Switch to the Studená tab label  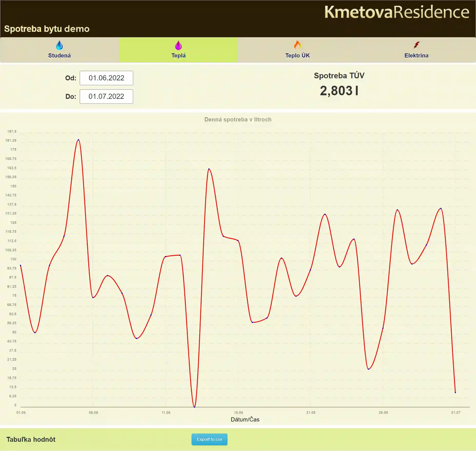pyautogui.click(x=59, y=55)
